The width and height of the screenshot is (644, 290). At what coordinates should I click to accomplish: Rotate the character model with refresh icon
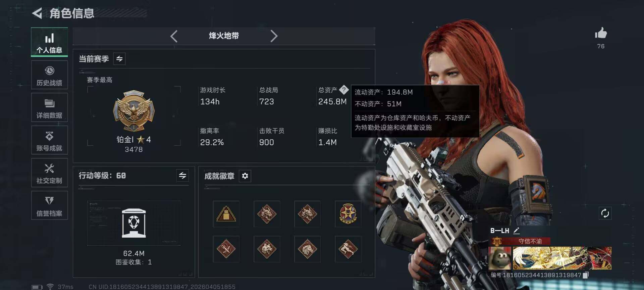coord(605,213)
